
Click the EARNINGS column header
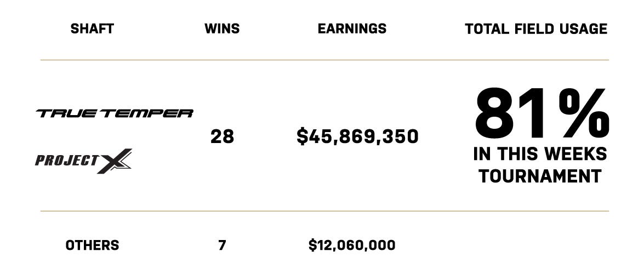click(352, 28)
